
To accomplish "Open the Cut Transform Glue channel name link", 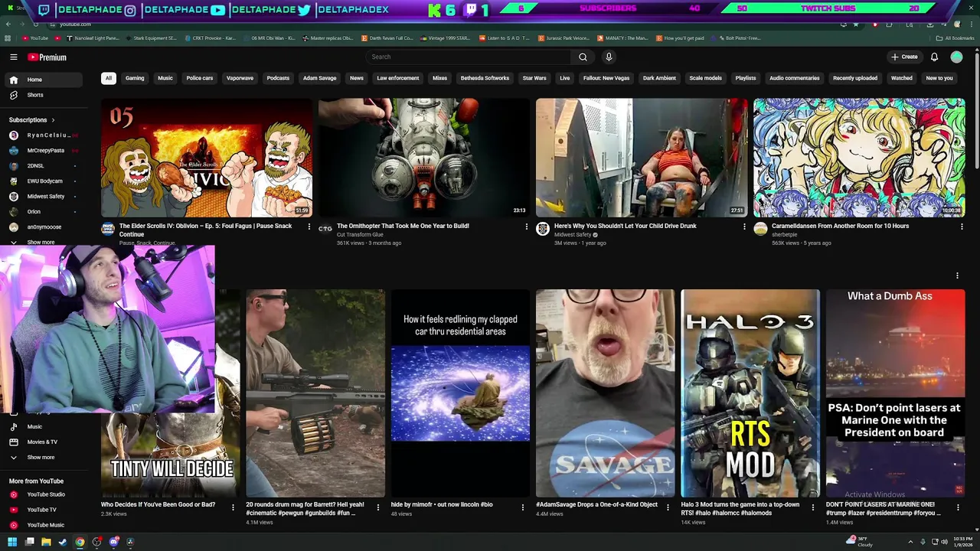I will [360, 235].
